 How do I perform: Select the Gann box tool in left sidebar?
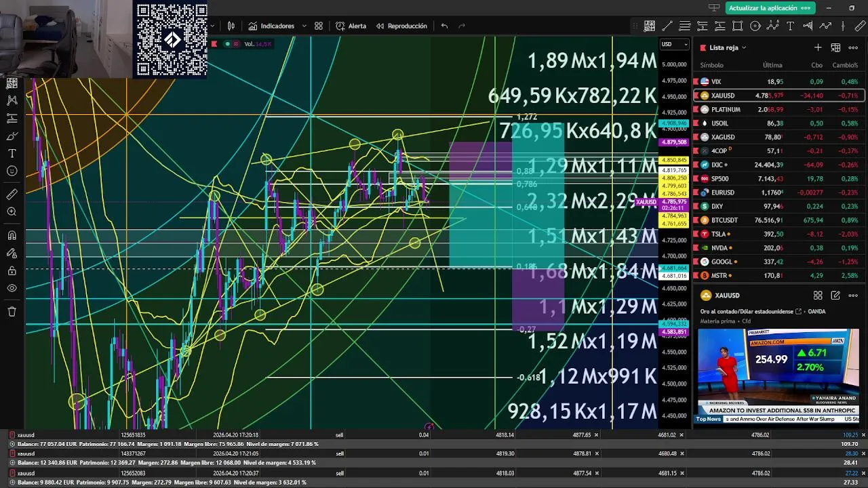point(12,83)
